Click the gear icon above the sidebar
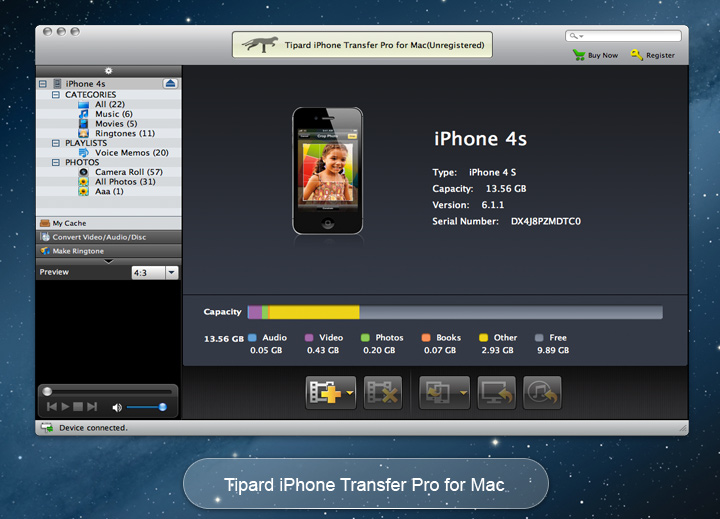720x519 pixels. pos(108,71)
